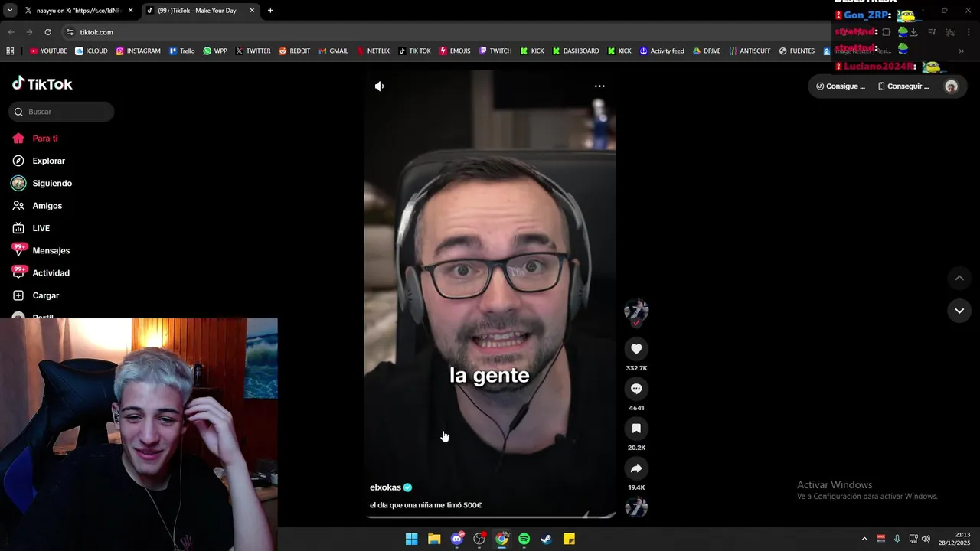Open the INSTAGRAM bookmark
This screenshot has height=551, width=980.
(x=138, y=51)
